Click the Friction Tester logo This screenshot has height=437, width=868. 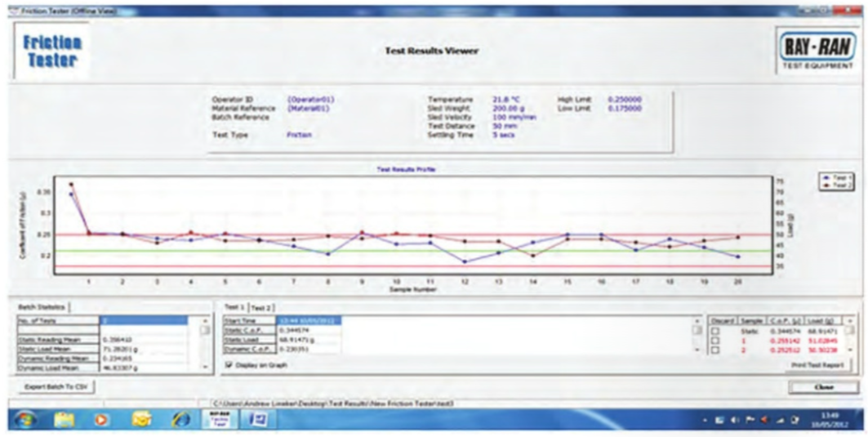pos(52,51)
